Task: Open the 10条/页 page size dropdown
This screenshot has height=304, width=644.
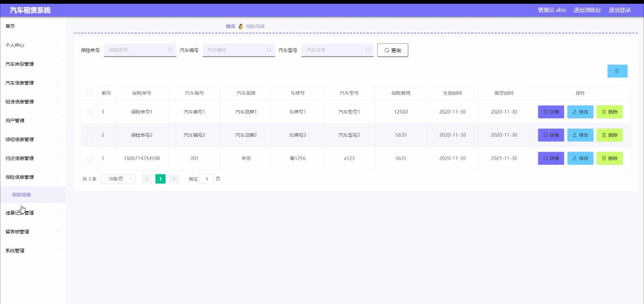Action: coord(118,179)
